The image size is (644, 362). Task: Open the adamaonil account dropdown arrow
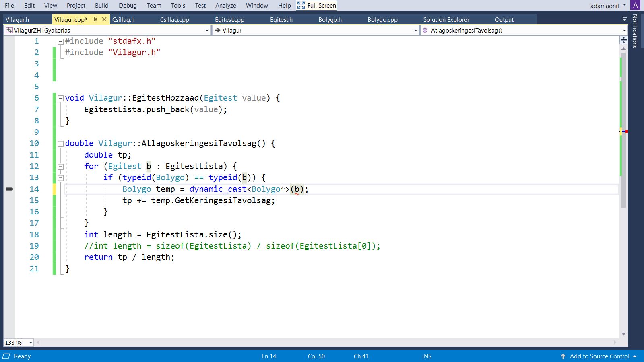625,5
